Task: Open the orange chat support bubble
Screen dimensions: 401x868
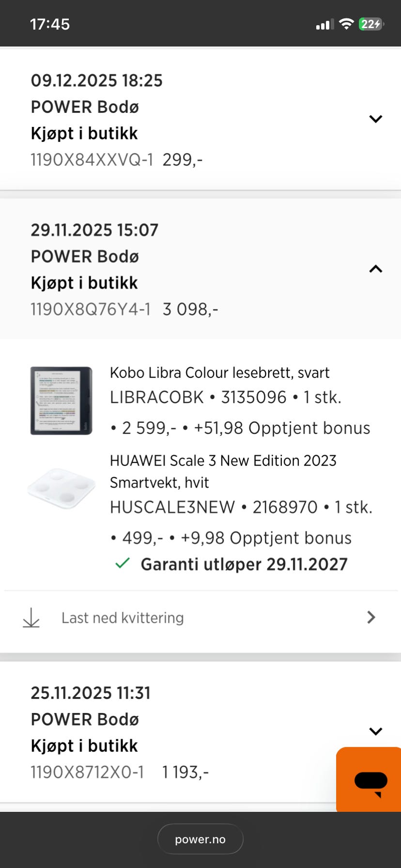Action: [369, 779]
